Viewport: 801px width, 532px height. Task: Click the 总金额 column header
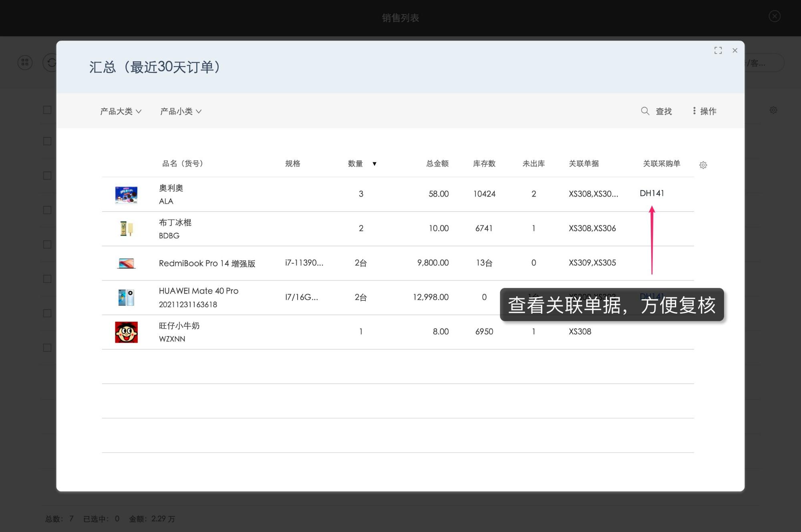[437, 163]
